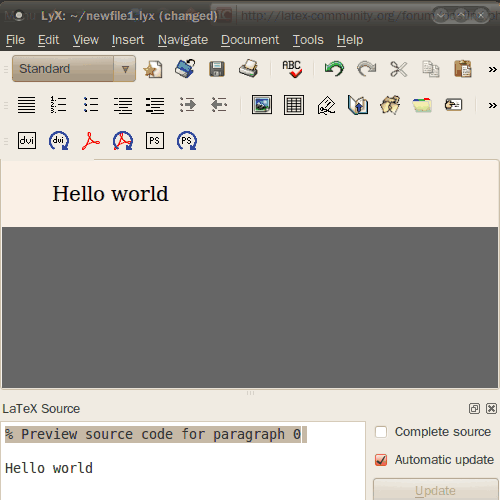The image size is (500, 500).
Task: Click the Open document icon
Action: (185, 69)
